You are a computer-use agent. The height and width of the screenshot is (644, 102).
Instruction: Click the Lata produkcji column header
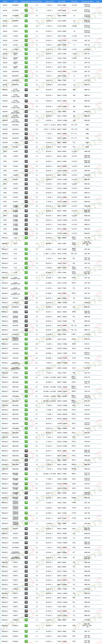[x=49, y=1]
